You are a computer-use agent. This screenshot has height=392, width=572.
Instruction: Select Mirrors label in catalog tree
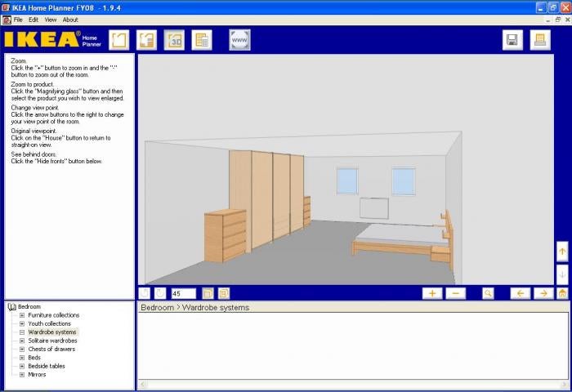(37, 375)
